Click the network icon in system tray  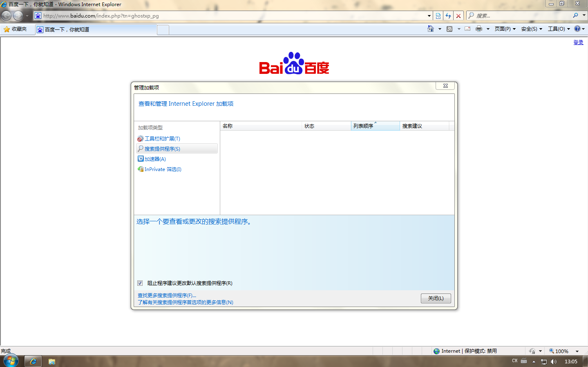[544, 362]
